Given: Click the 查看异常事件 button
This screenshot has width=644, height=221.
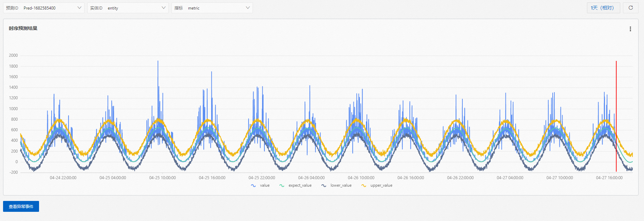Looking at the screenshot, I should (x=21, y=206).
